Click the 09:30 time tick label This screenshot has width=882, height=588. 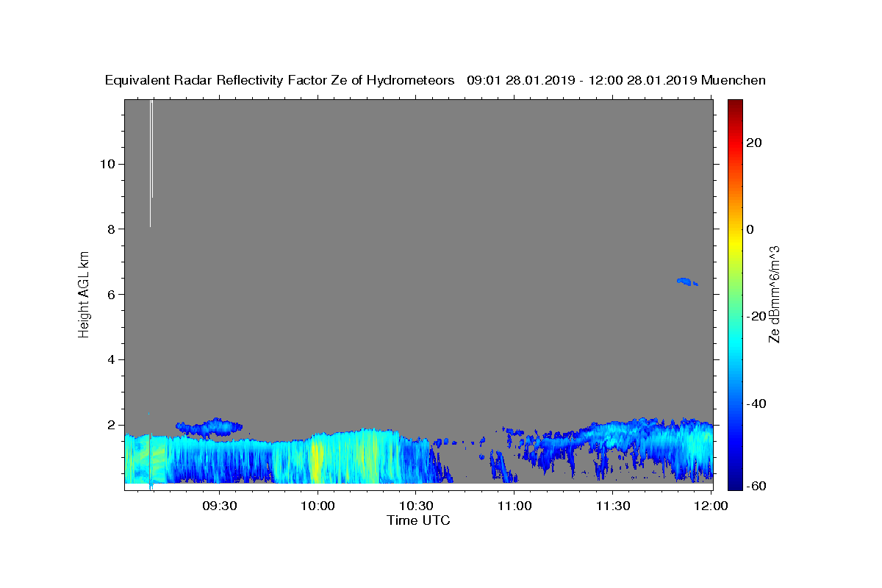[x=219, y=506]
